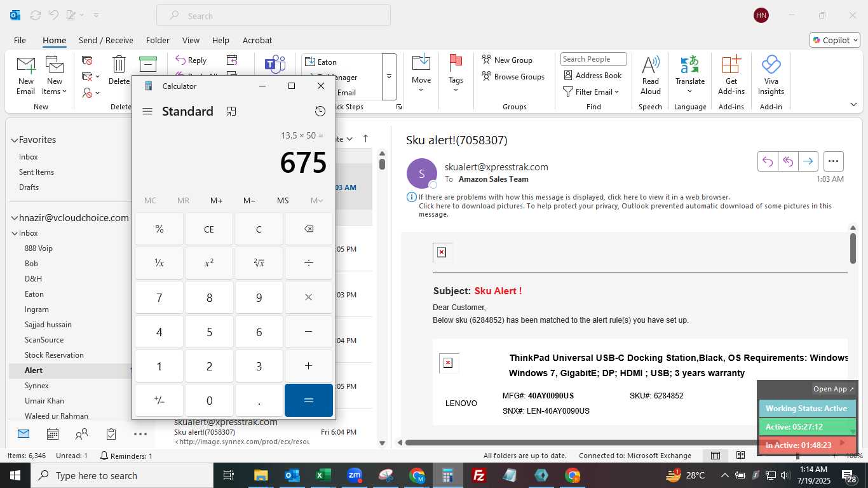Click Forward arrow in reading pane

pyautogui.click(x=808, y=161)
